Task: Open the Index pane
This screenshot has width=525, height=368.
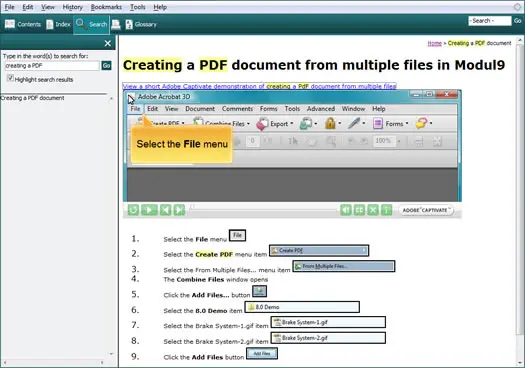Action: 58,24
